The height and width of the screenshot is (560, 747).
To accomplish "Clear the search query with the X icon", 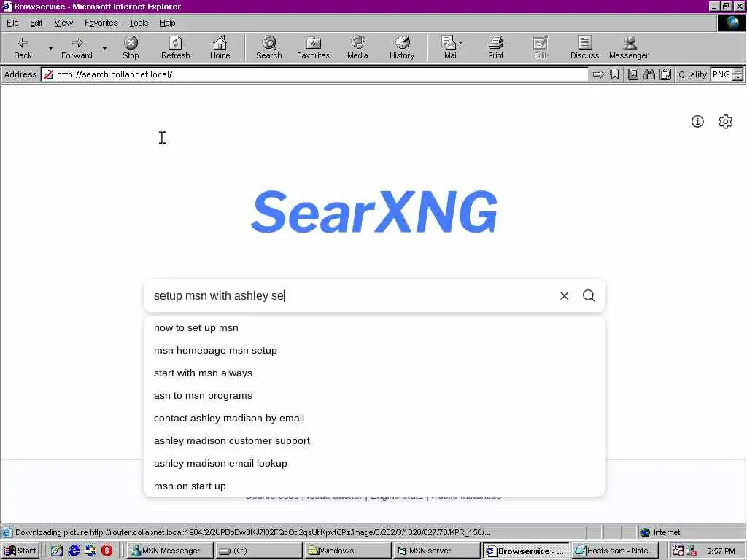I will 564,296.
